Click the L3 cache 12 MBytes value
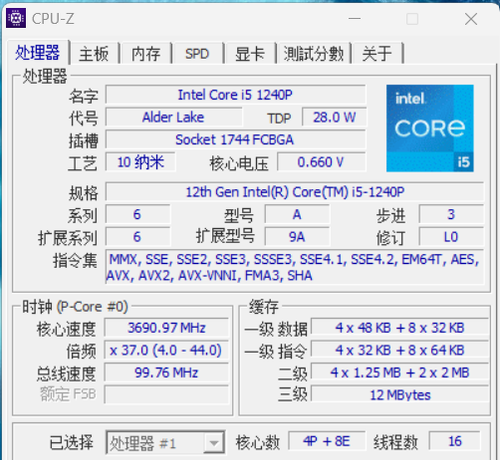Image resolution: width=500 pixels, height=460 pixels. pos(400,395)
